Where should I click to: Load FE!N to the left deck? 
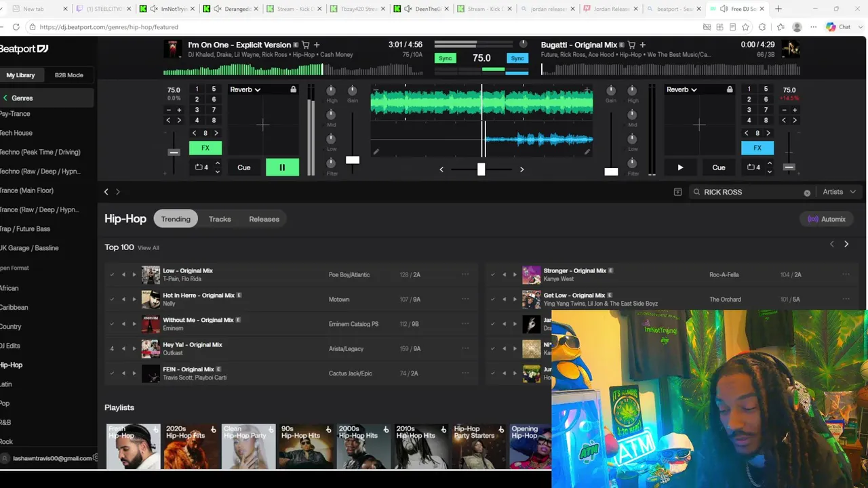point(123,373)
